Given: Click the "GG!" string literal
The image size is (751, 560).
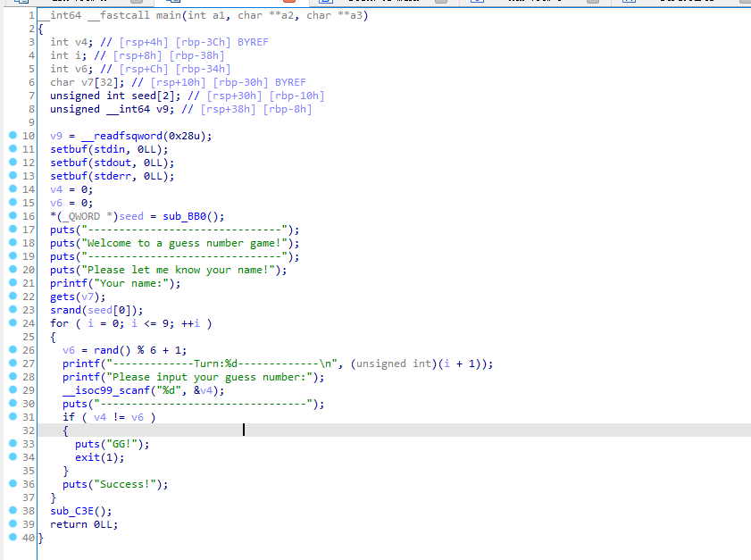Looking at the screenshot, I should 121,445.
